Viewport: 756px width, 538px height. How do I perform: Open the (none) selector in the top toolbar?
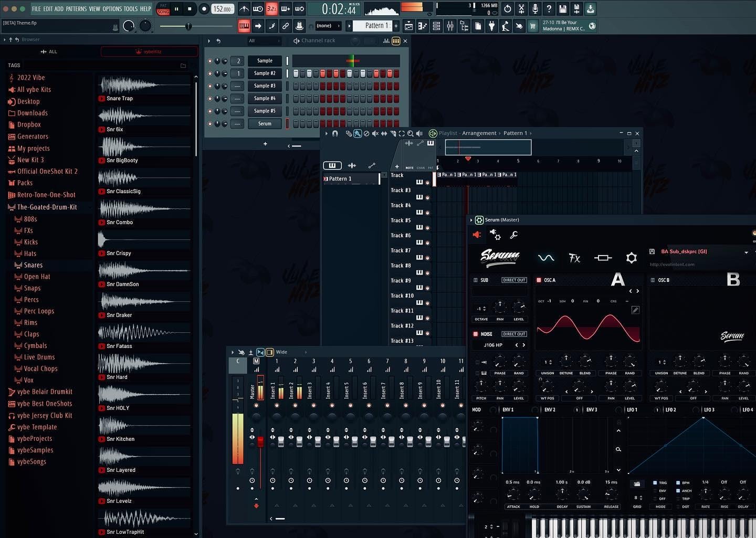click(328, 25)
